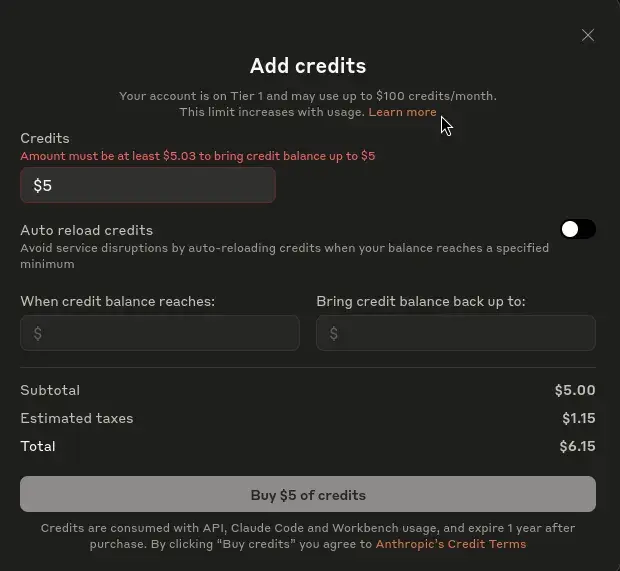This screenshot has height=571, width=620.
Task: Click the 'Bring credit balance back up to:' label
Action: (421, 301)
